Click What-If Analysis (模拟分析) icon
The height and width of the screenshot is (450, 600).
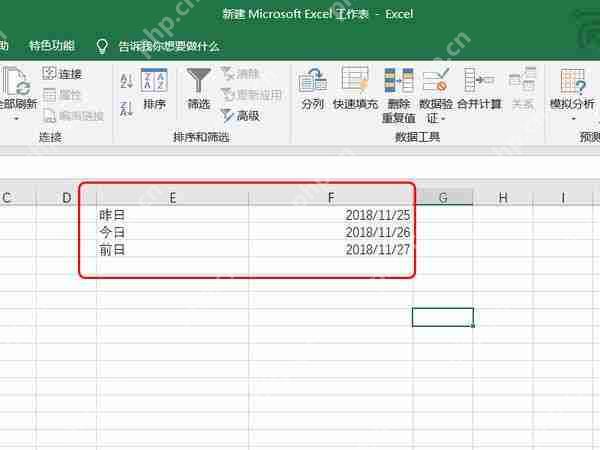click(x=572, y=81)
